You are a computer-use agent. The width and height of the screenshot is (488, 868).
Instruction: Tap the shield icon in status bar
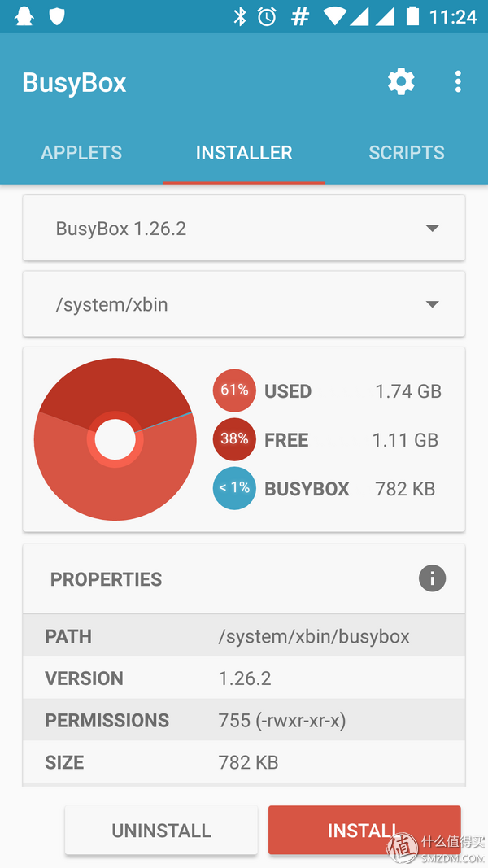click(x=57, y=16)
